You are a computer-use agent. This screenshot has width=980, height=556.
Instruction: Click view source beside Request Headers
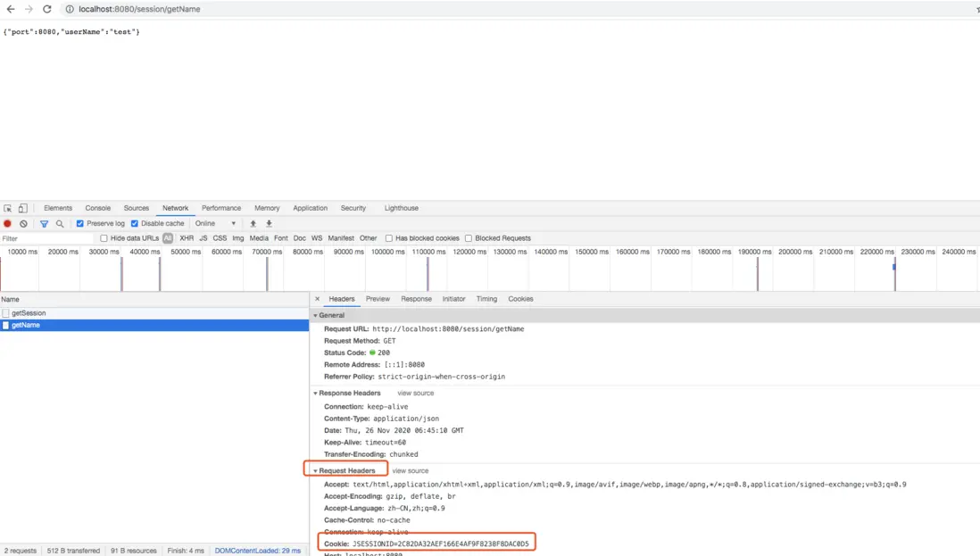tap(411, 471)
